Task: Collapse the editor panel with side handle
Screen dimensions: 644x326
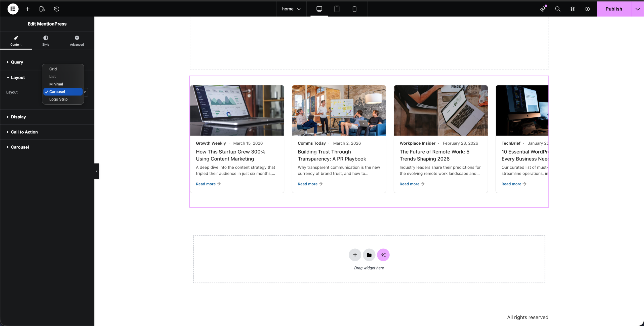Action: (97, 171)
